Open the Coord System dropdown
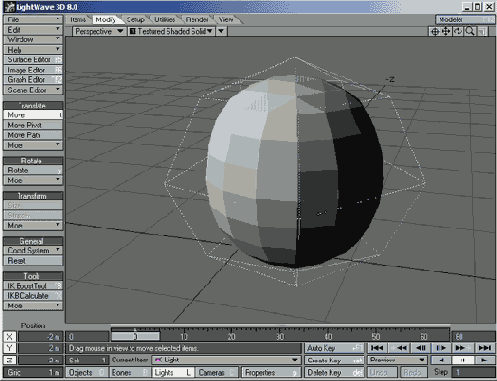Viewport: 497px width, 381px height. click(x=33, y=250)
